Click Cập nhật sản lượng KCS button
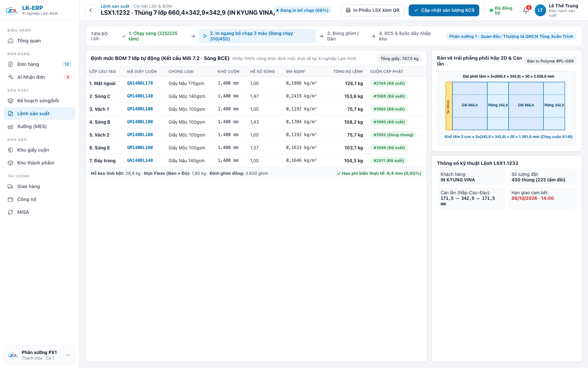588x368 pixels. tap(444, 10)
